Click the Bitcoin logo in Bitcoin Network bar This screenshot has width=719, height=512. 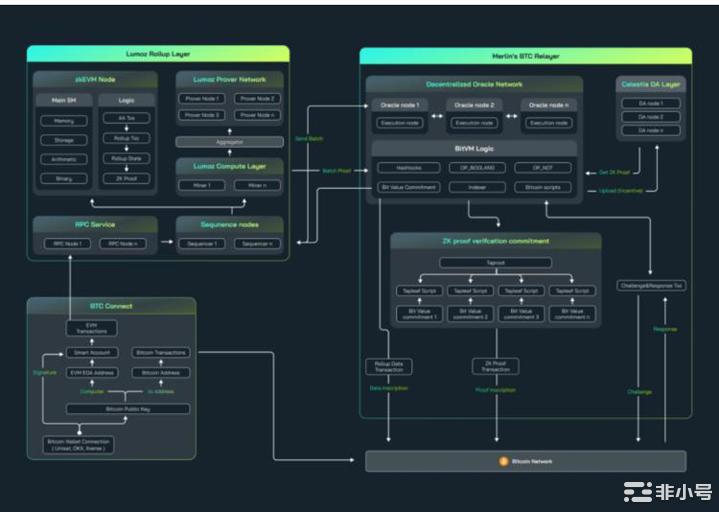coord(504,461)
